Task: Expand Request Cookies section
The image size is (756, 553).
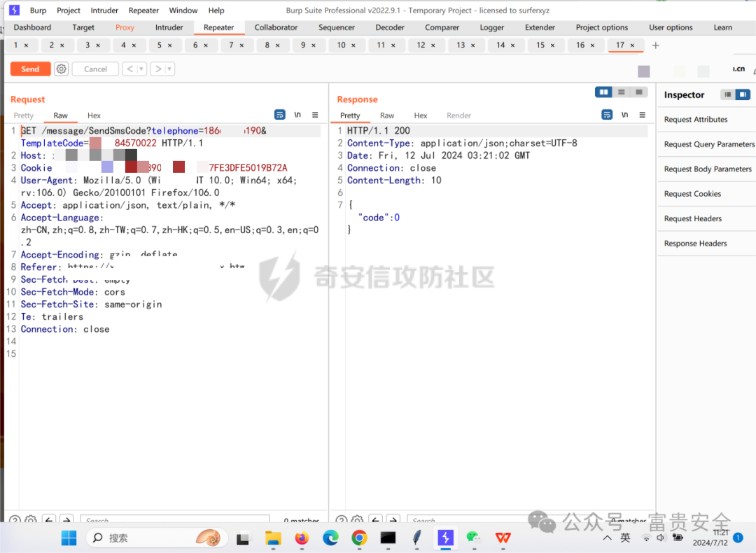Action: pos(707,194)
